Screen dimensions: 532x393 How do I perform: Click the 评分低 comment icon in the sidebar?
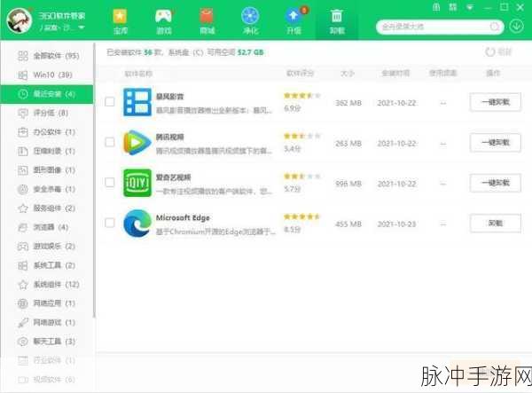(23, 113)
